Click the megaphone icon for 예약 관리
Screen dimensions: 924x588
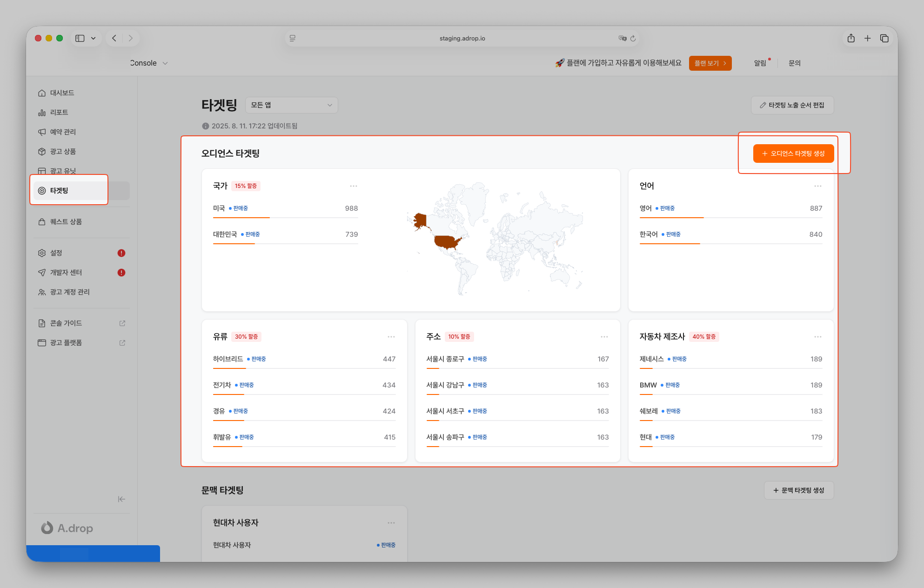[42, 132]
